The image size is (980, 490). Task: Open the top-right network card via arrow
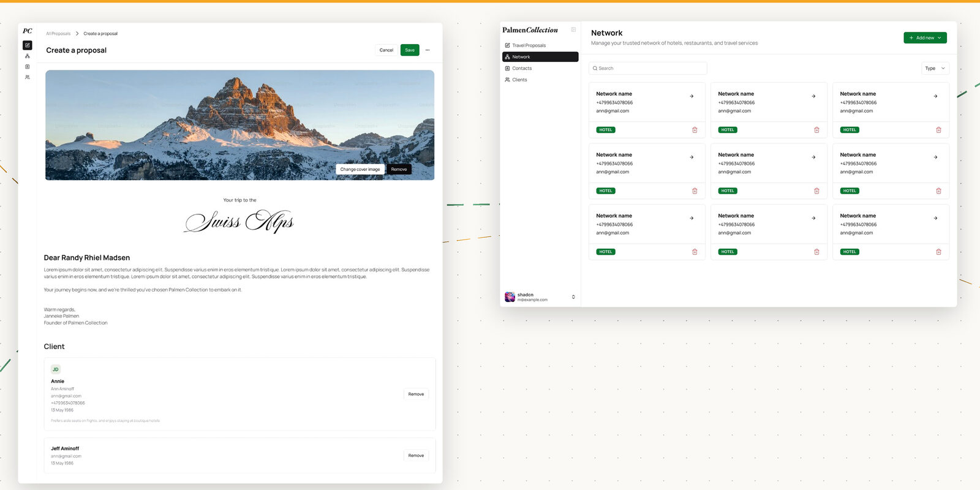(935, 96)
